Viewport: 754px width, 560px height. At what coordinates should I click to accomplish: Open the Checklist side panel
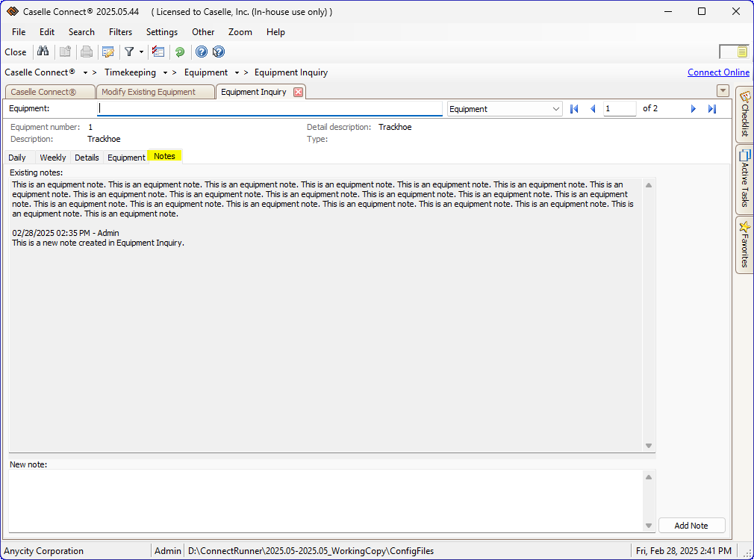click(x=744, y=113)
